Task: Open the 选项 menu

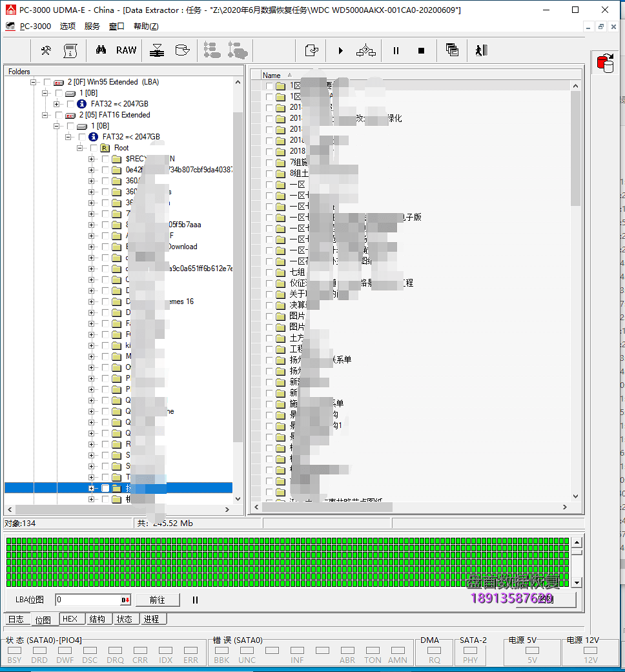Action: click(x=67, y=26)
